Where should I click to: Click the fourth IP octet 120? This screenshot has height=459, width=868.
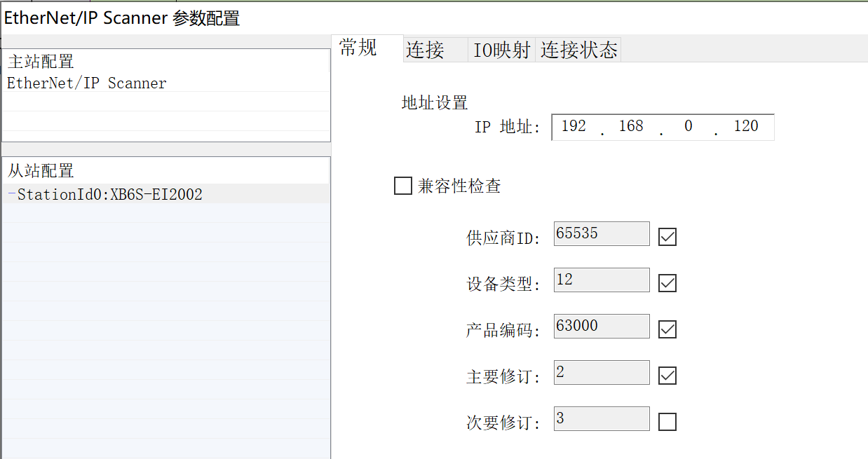click(746, 127)
